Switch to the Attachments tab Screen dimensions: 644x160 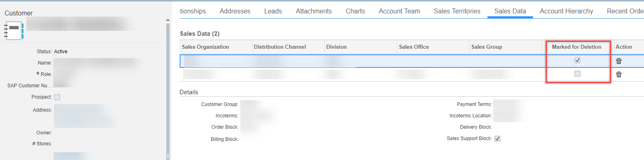click(x=314, y=11)
